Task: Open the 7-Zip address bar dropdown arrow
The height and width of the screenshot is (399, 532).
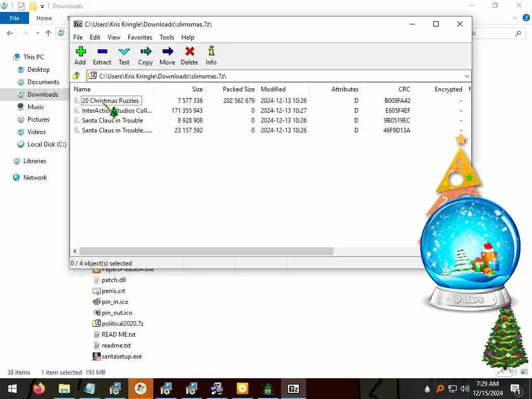Action: pos(467,76)
